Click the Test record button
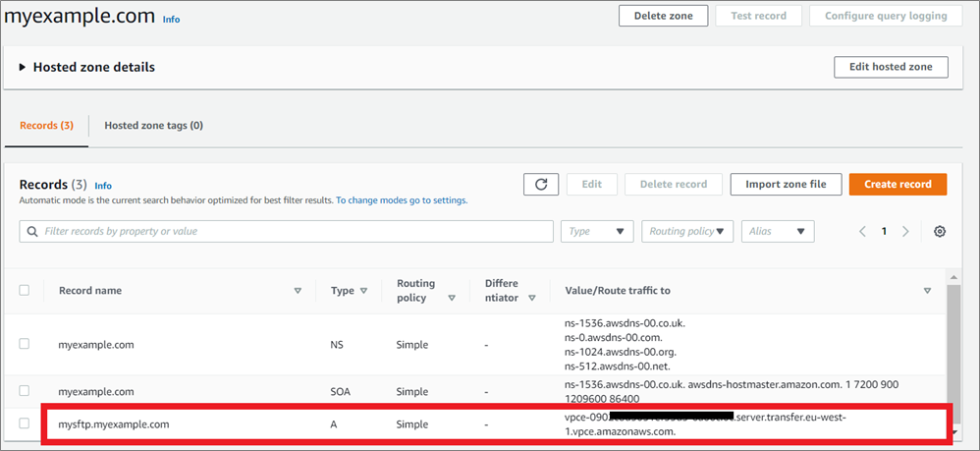Image resolution: width=980 pixels, height=451 pixels. point(758,16)
